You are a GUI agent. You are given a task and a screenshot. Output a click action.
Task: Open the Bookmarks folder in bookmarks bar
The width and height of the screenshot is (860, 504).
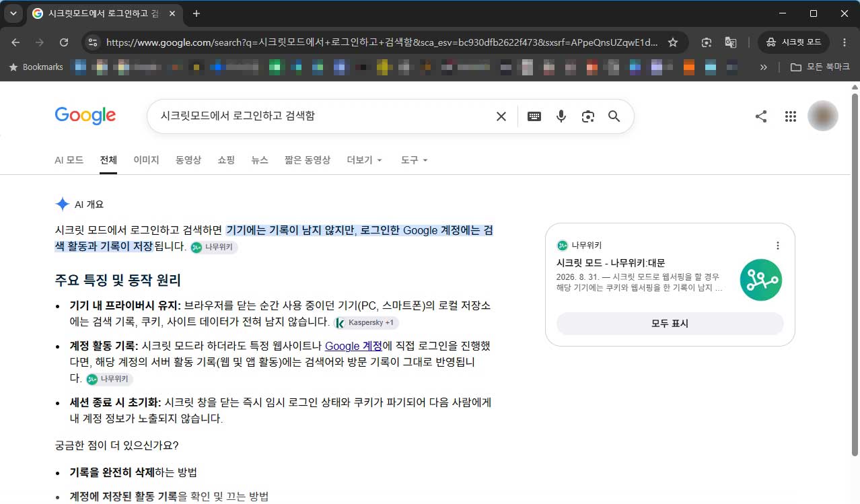pyautogui.click(x=36, y=67)
